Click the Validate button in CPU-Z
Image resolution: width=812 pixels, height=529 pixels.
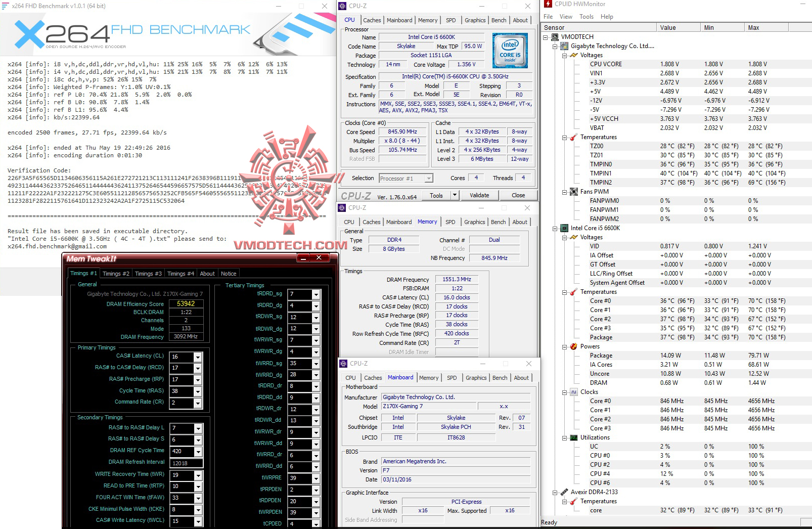pyautogui.click(x=479, y=195)
